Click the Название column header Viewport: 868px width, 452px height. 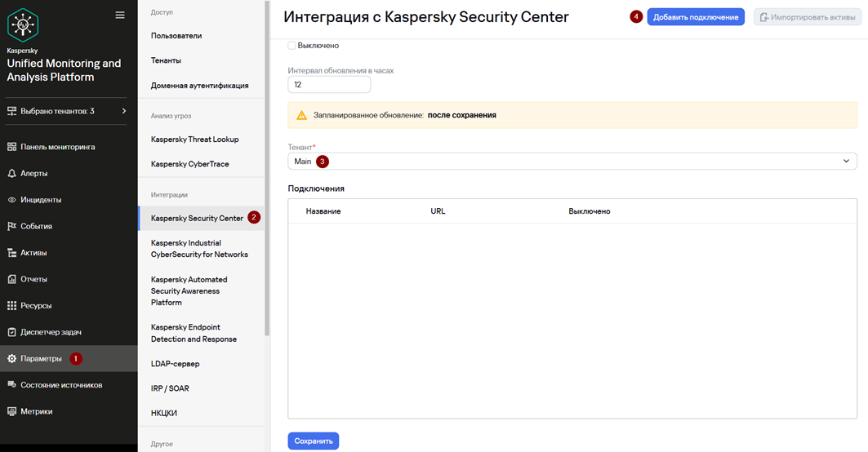tap(323, 211)
